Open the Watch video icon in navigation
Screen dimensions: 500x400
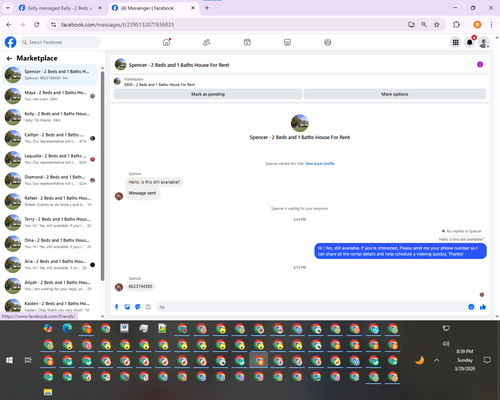tap(247, 42)
